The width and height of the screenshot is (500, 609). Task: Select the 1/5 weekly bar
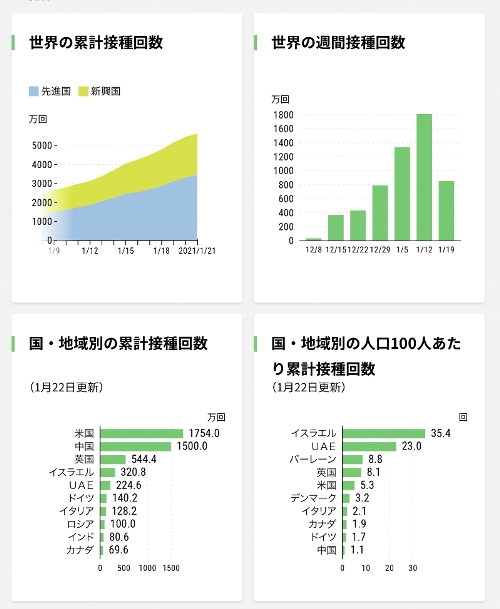pyautogui.click(x=402, y=194)
